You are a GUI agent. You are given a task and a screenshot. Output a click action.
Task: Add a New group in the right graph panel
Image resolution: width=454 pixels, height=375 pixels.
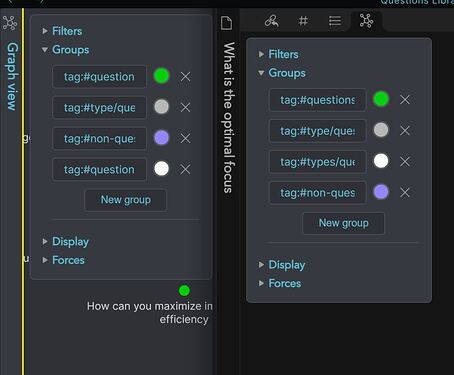pos(343,223)
